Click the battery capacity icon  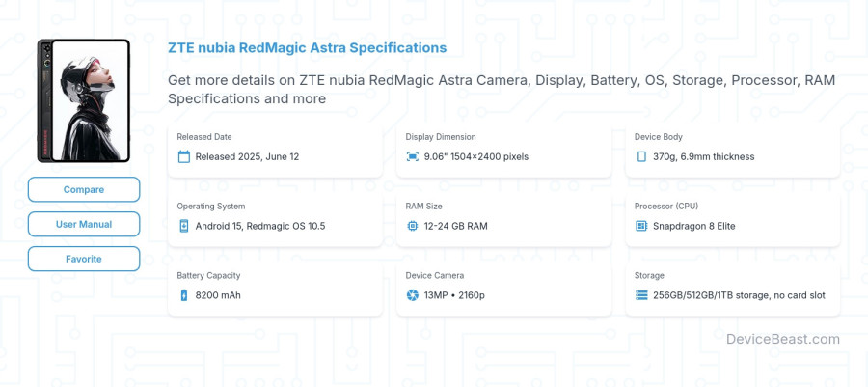184,295
